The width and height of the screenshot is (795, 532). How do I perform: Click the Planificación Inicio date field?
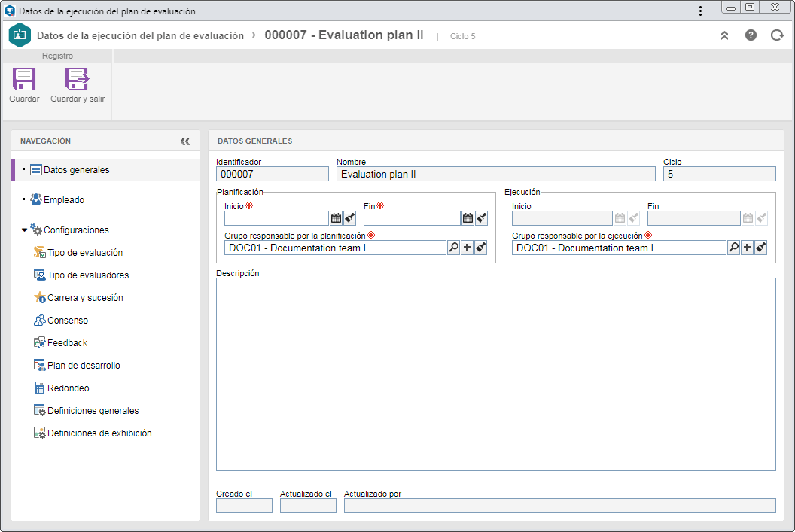276,218
